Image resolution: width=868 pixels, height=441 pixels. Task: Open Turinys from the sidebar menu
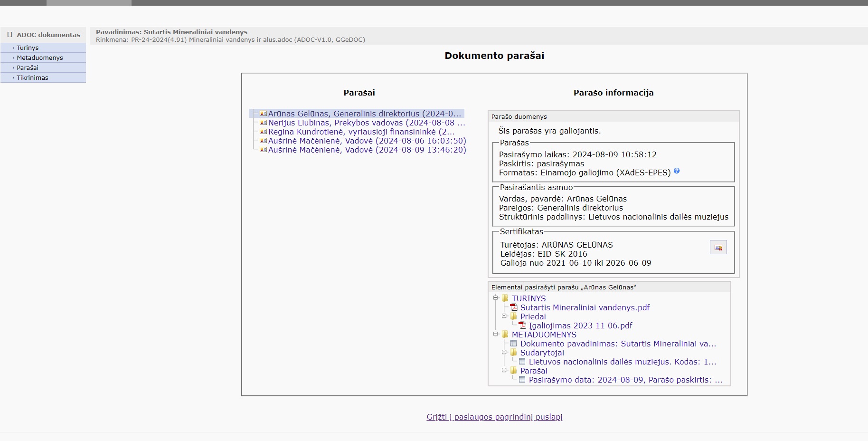[x=28, y=48]
